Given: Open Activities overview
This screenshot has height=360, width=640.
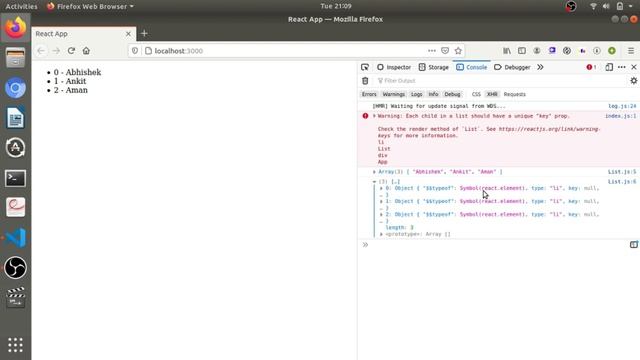Looking at the screenshot, I should coord(21,6).
